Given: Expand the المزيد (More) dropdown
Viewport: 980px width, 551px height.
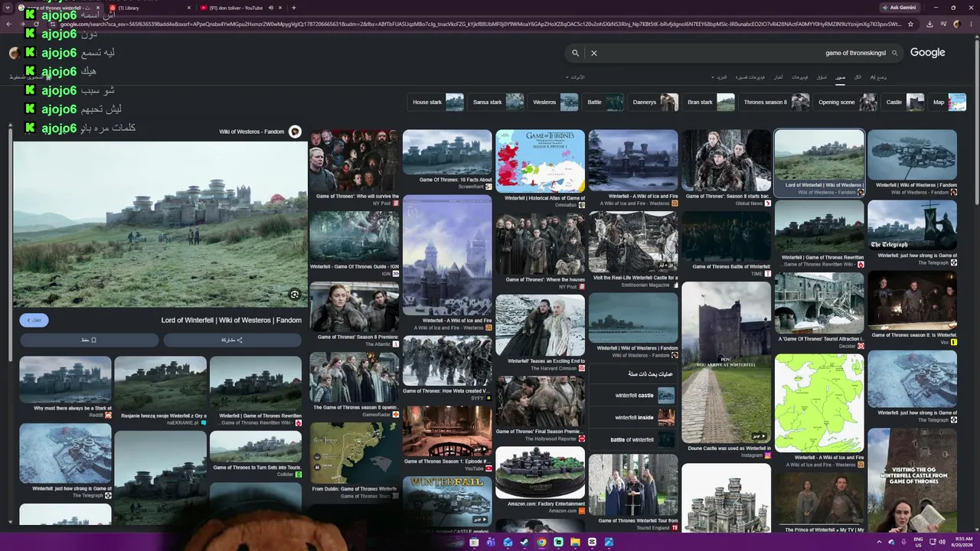Looking at the screenshot, I should click(x=720, y=77).
